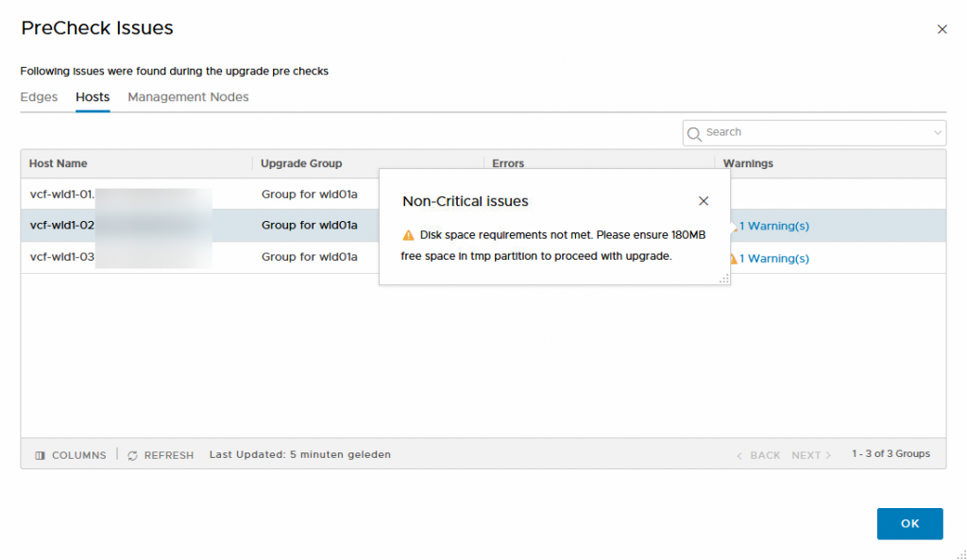Grab the Non-Critical issues popup resize handle
Viewport: 967px width, 560px height.
724,279
